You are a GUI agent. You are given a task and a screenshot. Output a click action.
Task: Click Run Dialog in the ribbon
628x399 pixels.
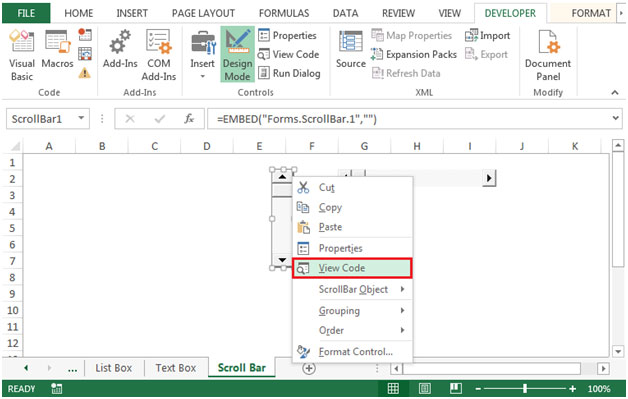click(289, 73)
